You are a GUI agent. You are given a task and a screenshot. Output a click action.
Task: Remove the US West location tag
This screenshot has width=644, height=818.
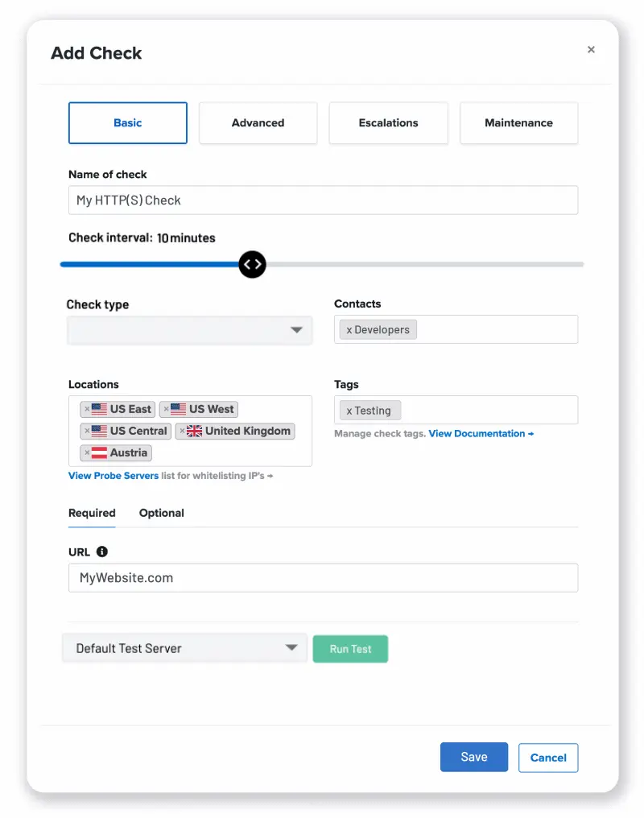[x=167, y=409]
